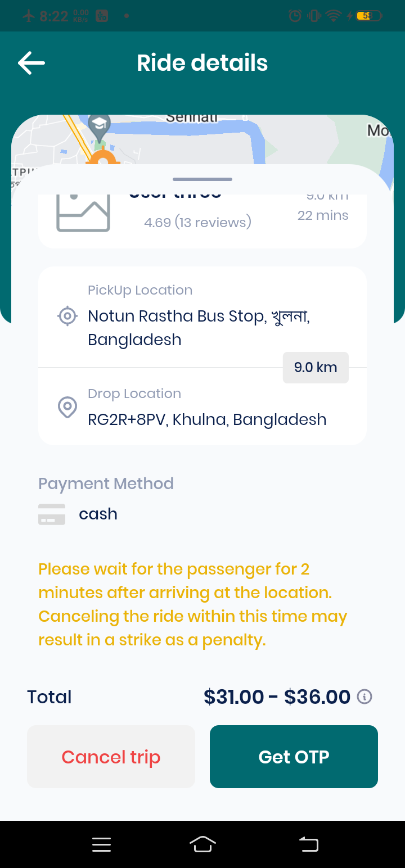Image resolution: width=405 pixels, height=868 pixels.
Task: Tap the passenger profile image placeholder
Action: pos(83,213)
